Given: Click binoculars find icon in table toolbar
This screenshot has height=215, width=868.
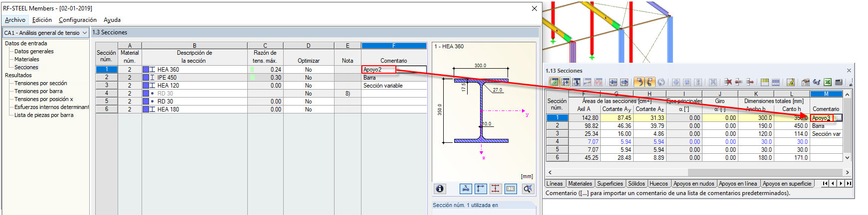Looking at the screenshot, I should coord(816,82).
